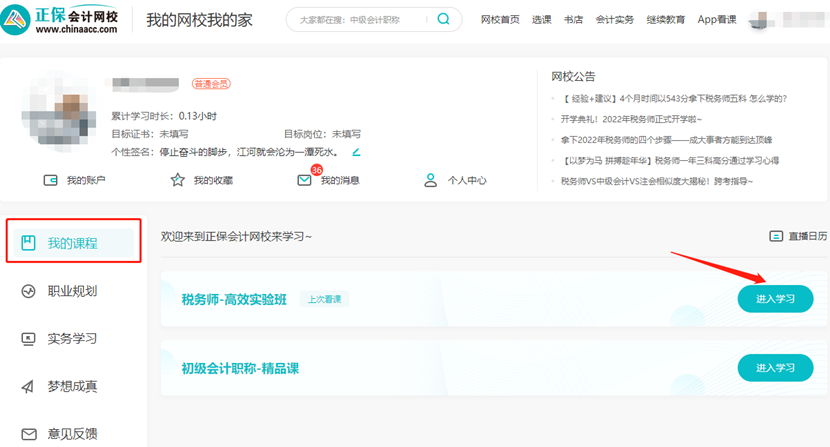Click the 实务学习 monitor icon

(x=28, y=339)
